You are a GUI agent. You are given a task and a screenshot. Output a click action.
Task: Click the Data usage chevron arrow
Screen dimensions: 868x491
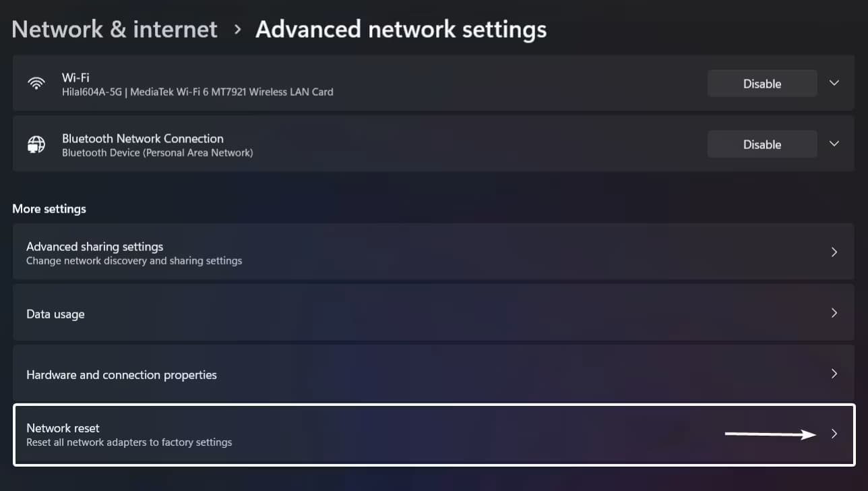834,313
